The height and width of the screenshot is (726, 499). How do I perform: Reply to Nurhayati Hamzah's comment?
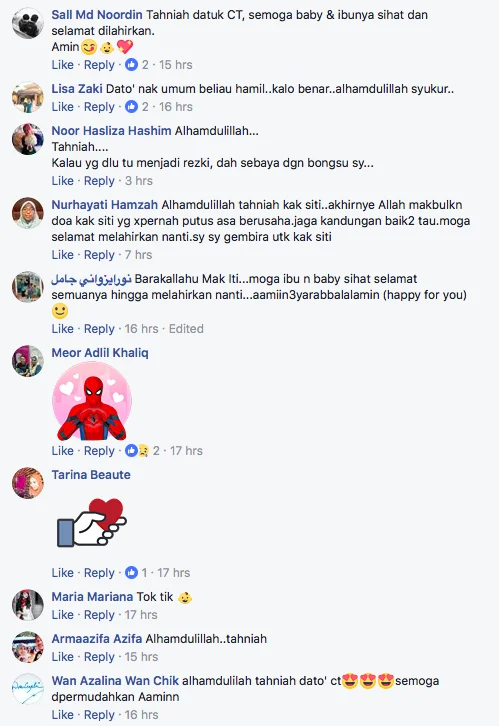tap(99, 255)
